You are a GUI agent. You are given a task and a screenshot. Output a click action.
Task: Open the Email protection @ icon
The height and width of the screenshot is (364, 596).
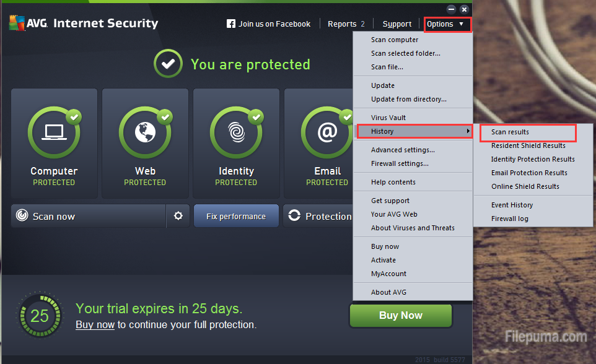pyautogui.click(x=327, y=131)
